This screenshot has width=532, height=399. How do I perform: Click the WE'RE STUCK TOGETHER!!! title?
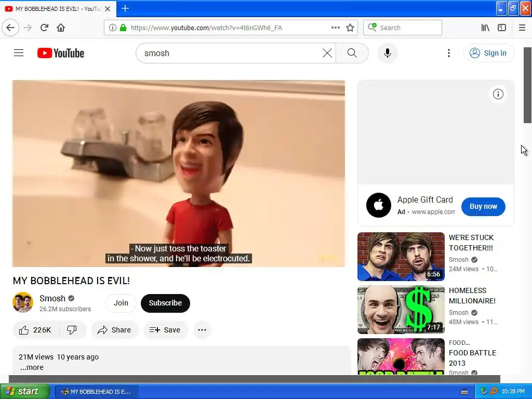(471, 243)
